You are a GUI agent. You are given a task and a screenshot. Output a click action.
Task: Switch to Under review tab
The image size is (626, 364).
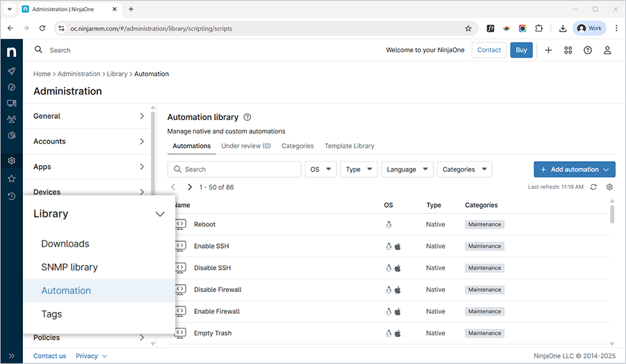[246, 146]
